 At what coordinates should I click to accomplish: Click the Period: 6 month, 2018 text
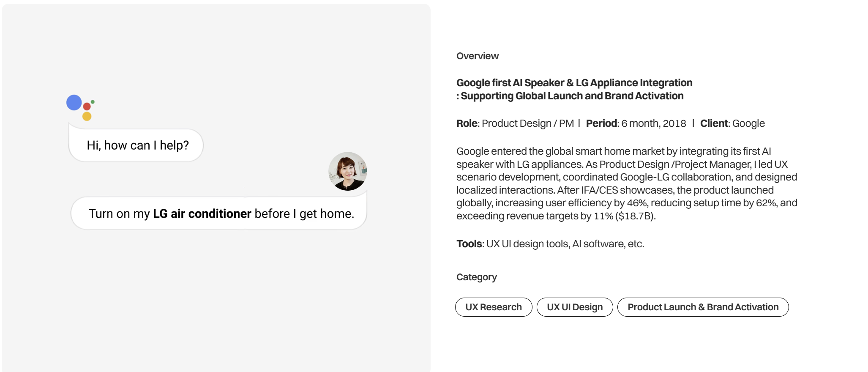pos(636,123)
